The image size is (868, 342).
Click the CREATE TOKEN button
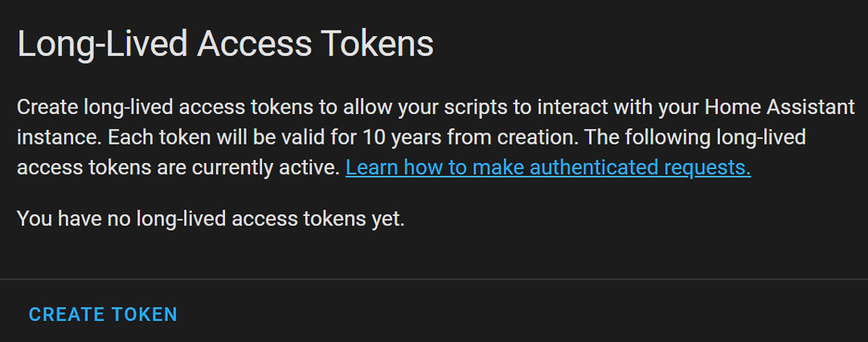(103, 314)
